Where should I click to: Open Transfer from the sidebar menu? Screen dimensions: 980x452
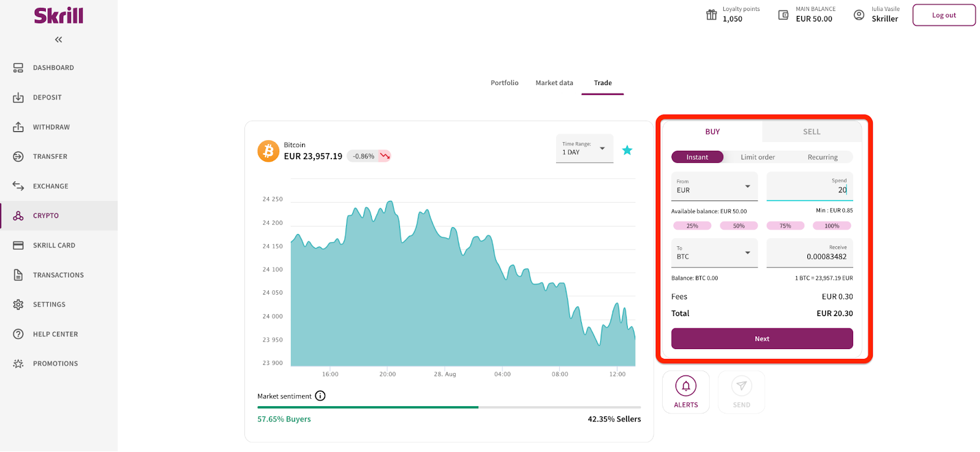point(59,157)
